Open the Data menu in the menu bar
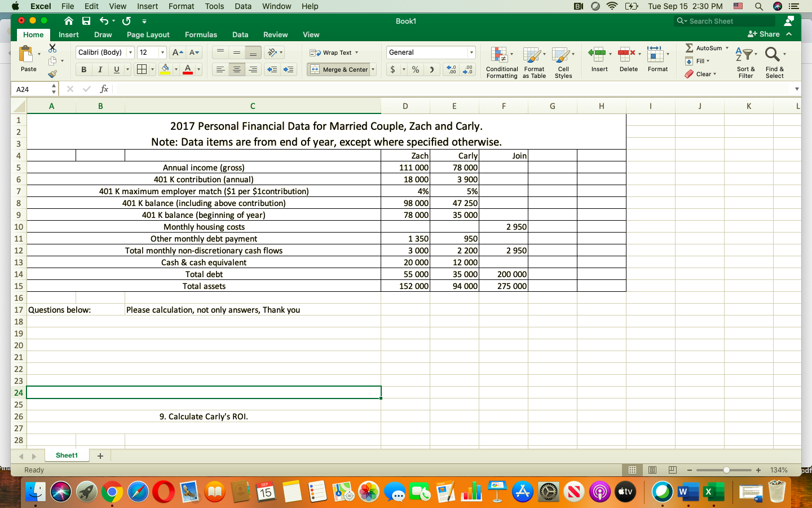This screenshot has width=812, height=508. [242, 6]
